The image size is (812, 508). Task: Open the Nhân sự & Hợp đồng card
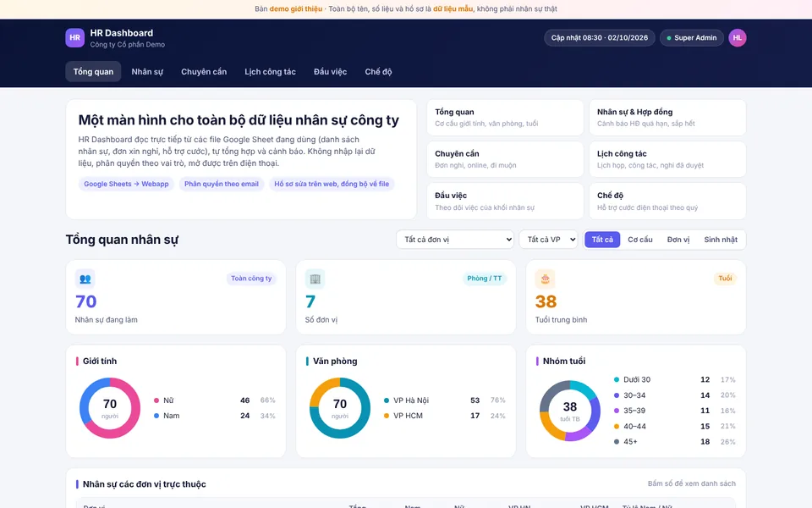click(x=667, y=118)
